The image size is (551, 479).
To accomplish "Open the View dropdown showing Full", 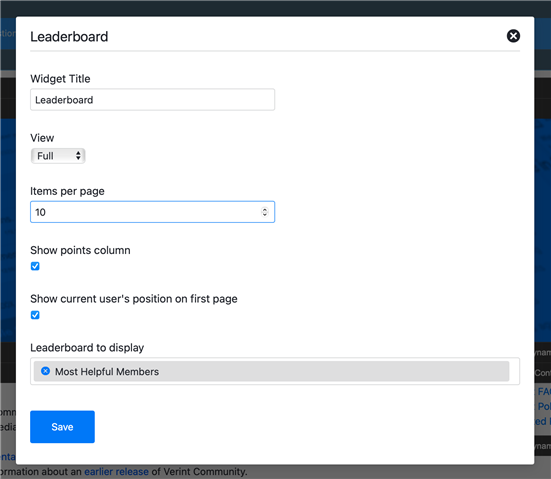I will [x=58, y=156].
